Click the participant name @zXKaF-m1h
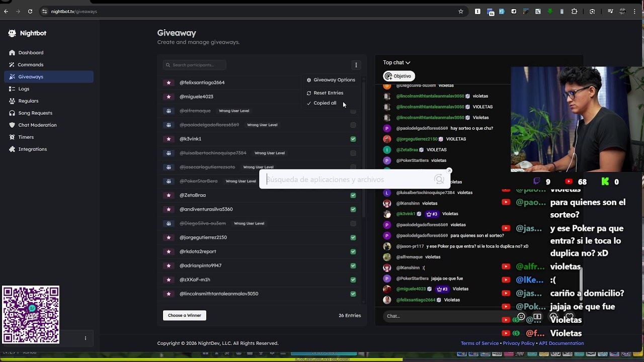The height and width of the screenshot is (362, 644). click(195, 280)
